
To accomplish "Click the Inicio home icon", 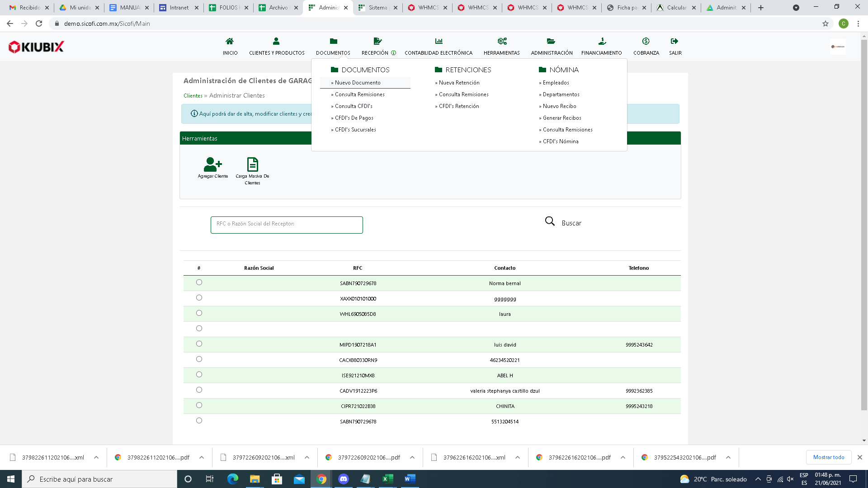I will tap(230, 41).
